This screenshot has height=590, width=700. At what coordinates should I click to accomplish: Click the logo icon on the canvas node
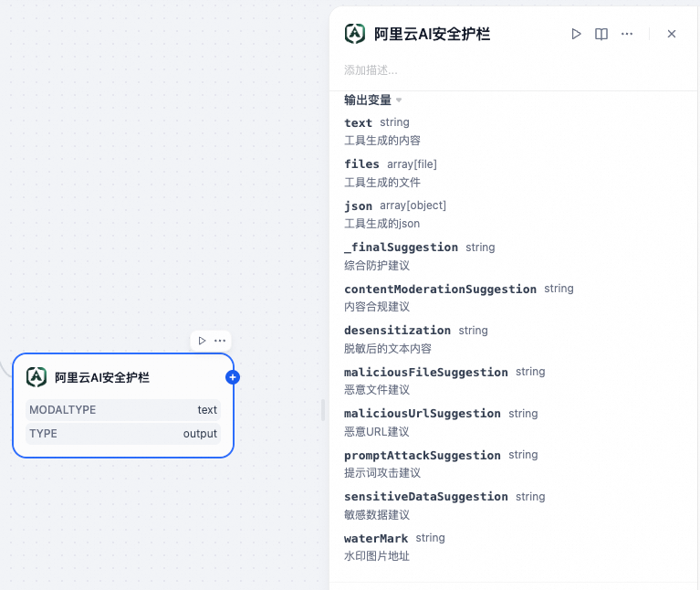(x=37, y=377)
